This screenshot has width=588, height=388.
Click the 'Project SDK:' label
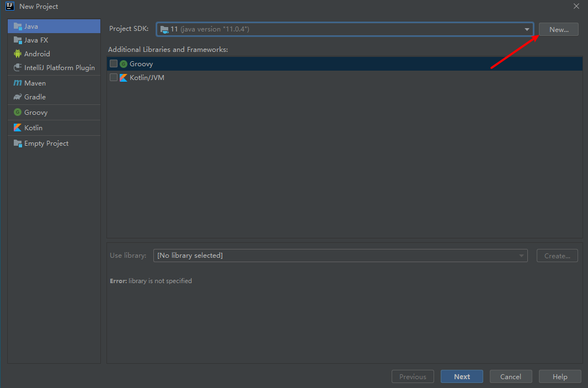coord(129,29)
